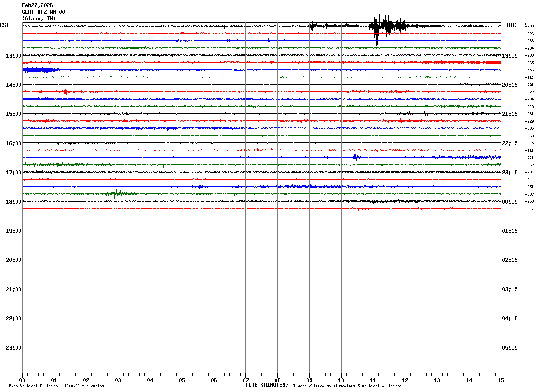Image resolution: width=536 pixels, height=392 pixels.
Task: Select the 16:00 CST row label
Action: point(14,143)
